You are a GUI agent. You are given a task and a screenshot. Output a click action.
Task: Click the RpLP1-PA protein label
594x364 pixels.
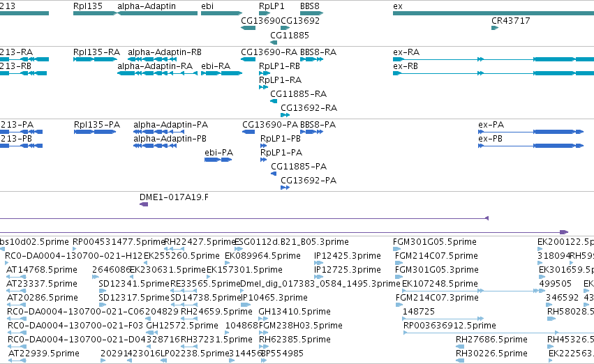[x=281, y=153]
